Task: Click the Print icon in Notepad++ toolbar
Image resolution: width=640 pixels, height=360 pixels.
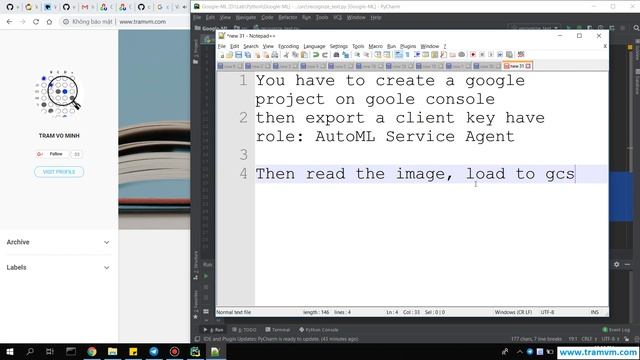Action: click(x=275, y=55)
